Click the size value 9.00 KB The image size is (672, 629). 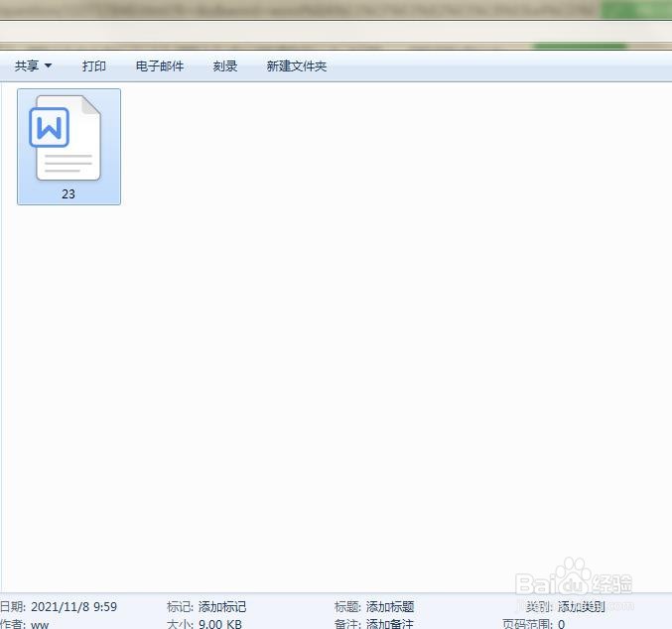pyautogui.click(x=219, y=624)
